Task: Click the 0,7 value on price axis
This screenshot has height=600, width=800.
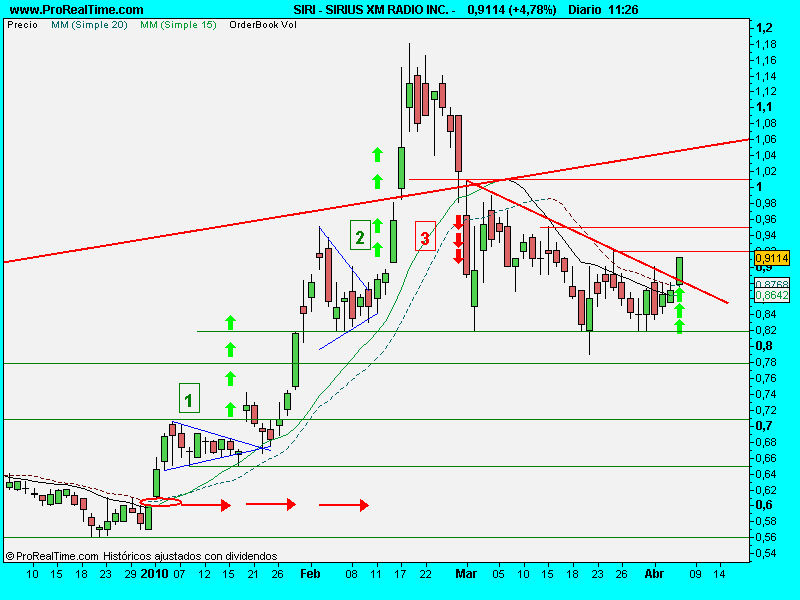Action: (764, 426)
